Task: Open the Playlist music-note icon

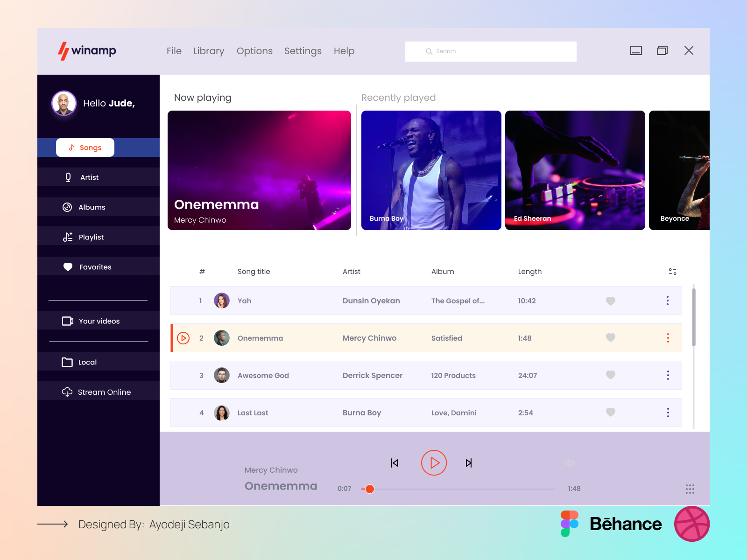Action: click(x=68, y=237)
